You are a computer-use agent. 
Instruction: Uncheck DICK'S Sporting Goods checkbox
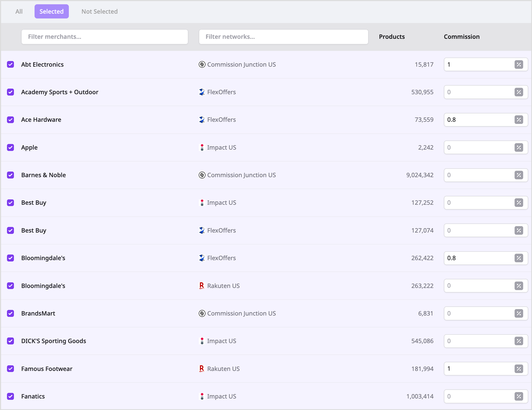pos(10,341)
